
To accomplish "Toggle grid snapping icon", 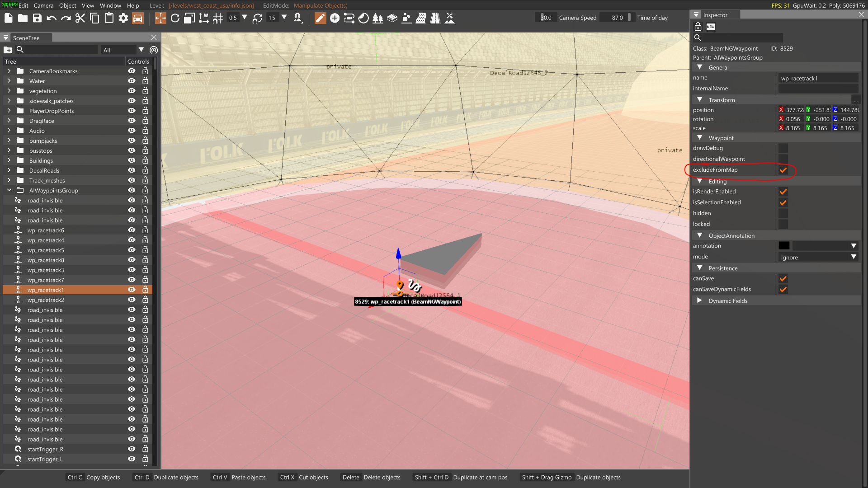I will coord(218,18).
